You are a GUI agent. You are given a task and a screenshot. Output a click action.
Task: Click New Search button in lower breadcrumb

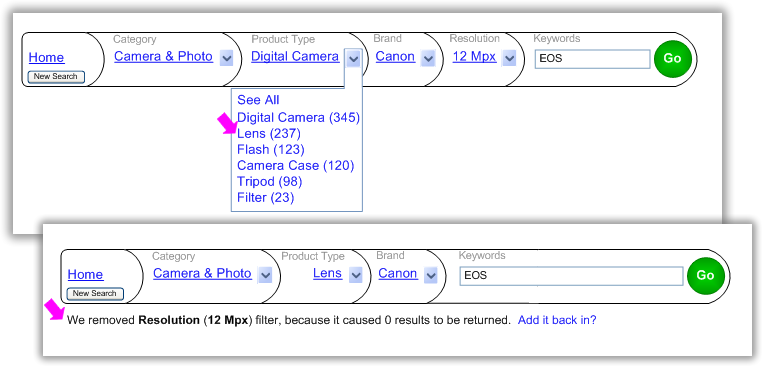click(95, 294)
